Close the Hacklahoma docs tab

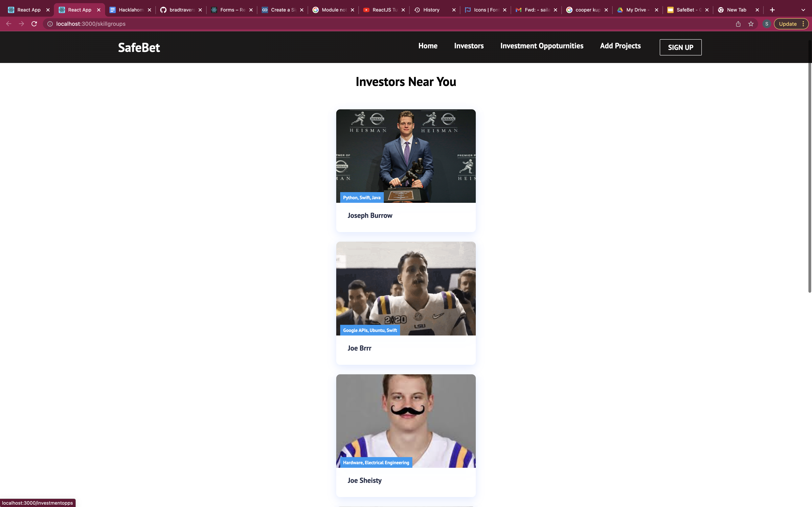pyautogui.click(x=149, y=10)
